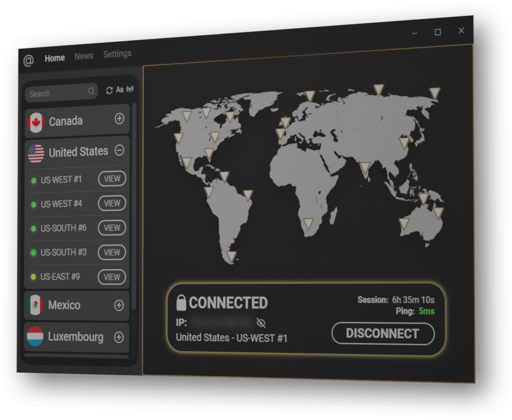Screen dimensions: 512x420
Task: Toggle IP address visibility eye icon
Action: point(261,322)
